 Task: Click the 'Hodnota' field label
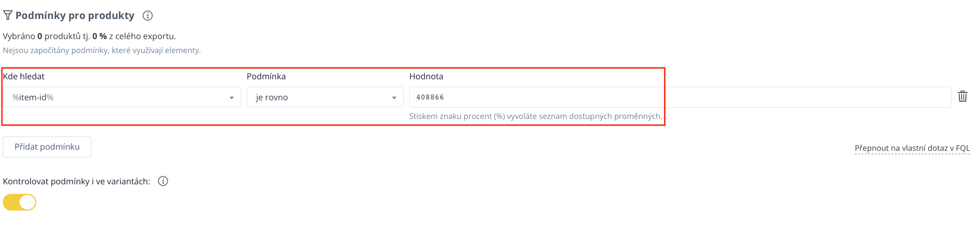point(426,77)
